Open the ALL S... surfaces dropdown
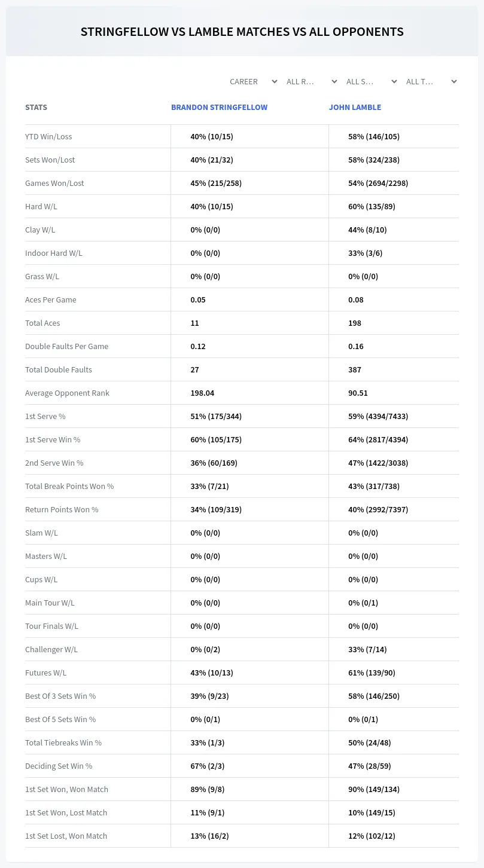Image resolution: width=484 pixels, height=868 pixels. click(372, 81)
